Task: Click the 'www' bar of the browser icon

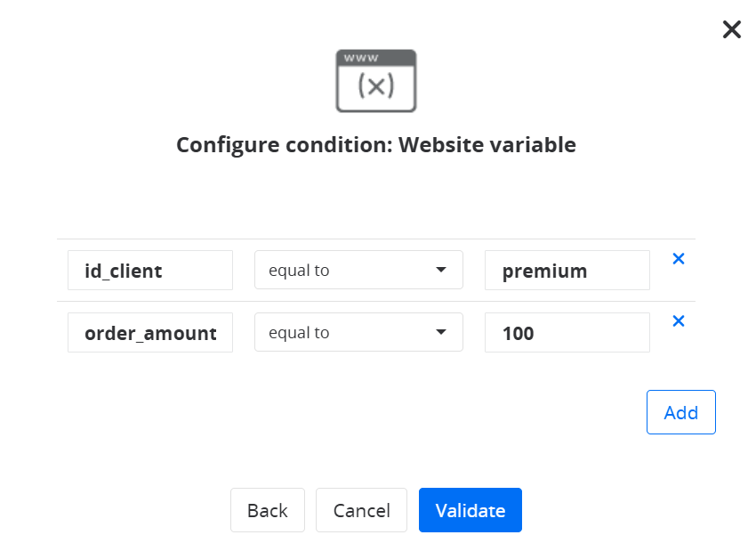Action: pyautogui.click(x=375, y=59)
